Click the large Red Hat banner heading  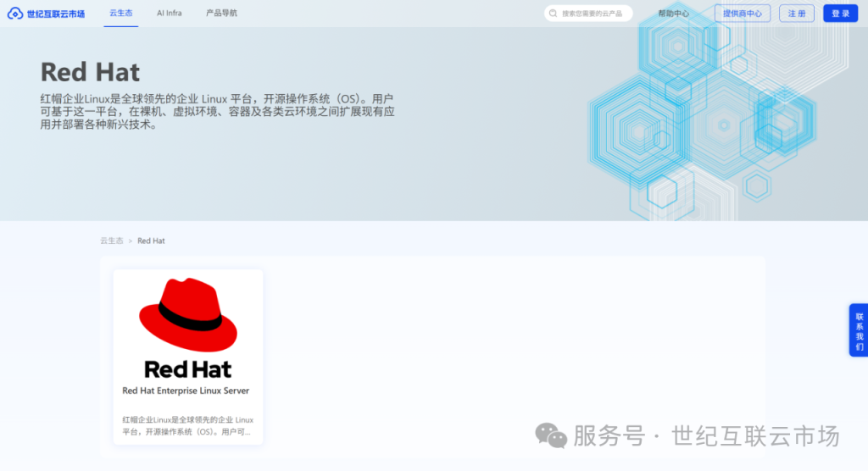coord(91,72)
